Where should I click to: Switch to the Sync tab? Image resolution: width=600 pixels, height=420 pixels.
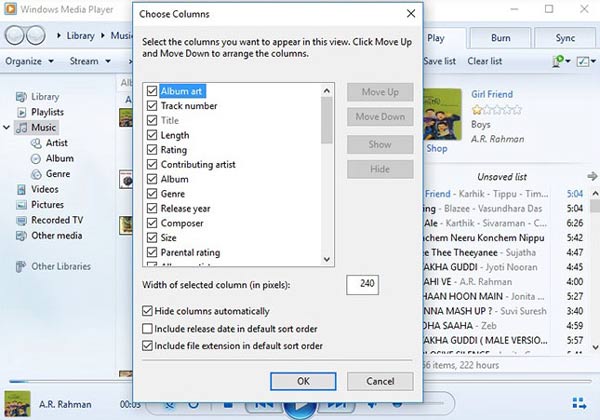(565, 38)
